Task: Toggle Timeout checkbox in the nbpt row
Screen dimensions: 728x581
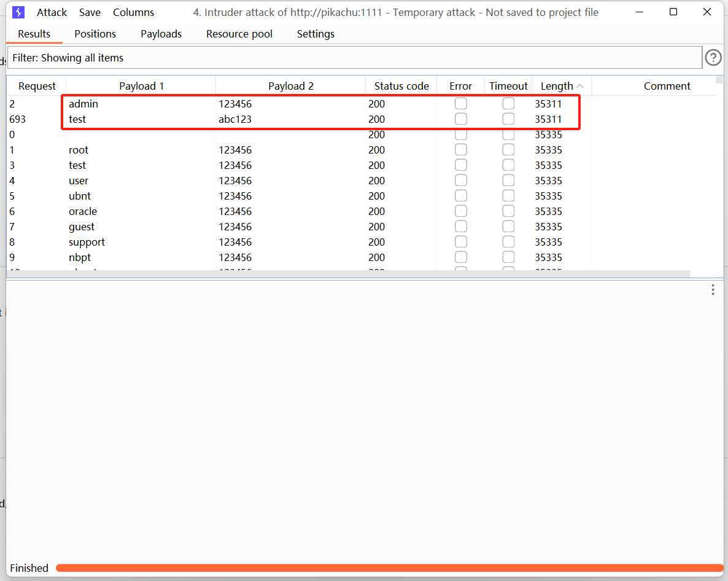Action: tap(508, 257)
